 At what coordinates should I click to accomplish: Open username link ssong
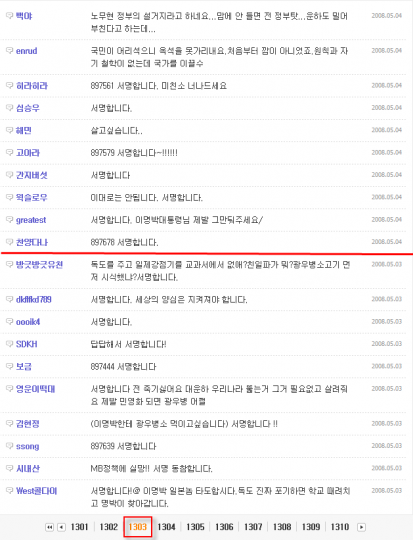pos(28,446)
